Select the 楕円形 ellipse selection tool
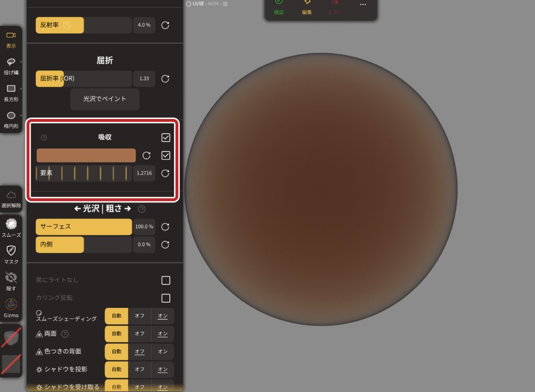Screen dimensions: 535x392 [11, 118]
